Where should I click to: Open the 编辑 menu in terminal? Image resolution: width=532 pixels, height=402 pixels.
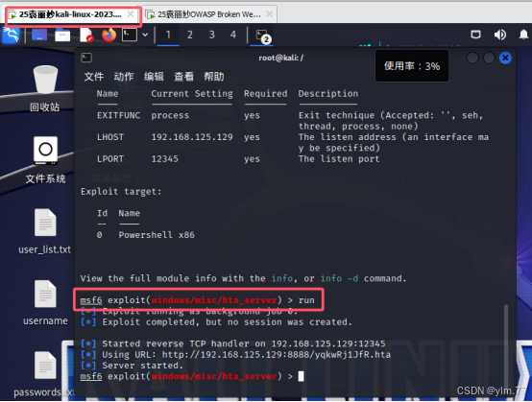click(x=154, y=77)
